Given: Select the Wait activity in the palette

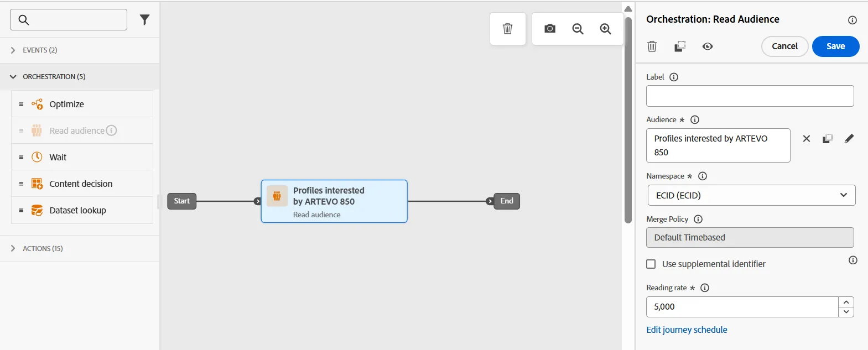Looking at the screenshot, I should pyautogui.click(x=82, y=157).
